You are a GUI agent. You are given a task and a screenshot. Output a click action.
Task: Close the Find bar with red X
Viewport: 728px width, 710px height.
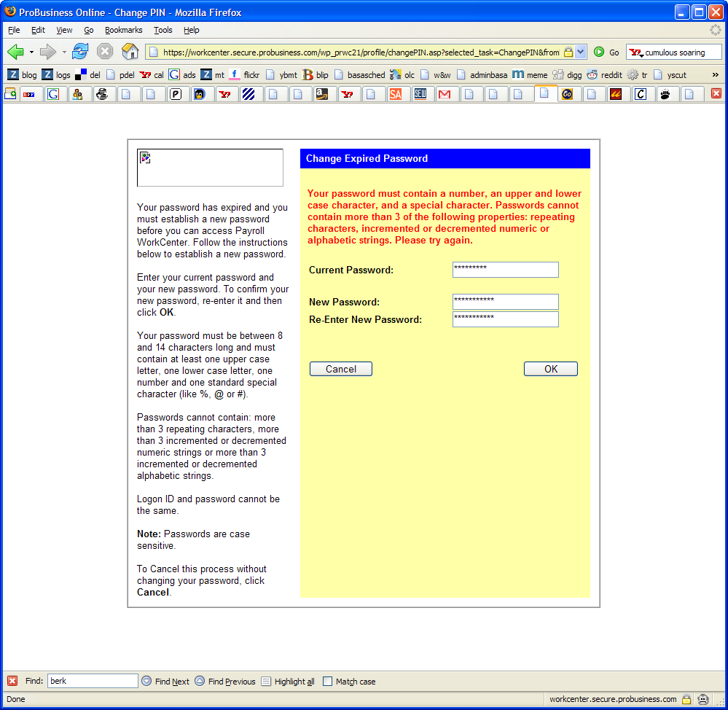pos(12,682)
